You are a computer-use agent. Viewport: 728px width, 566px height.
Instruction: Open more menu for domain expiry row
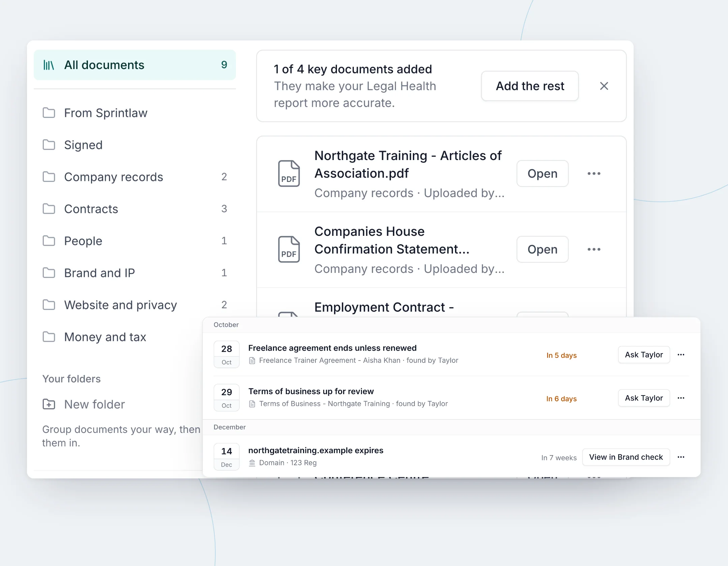[681, 457]
